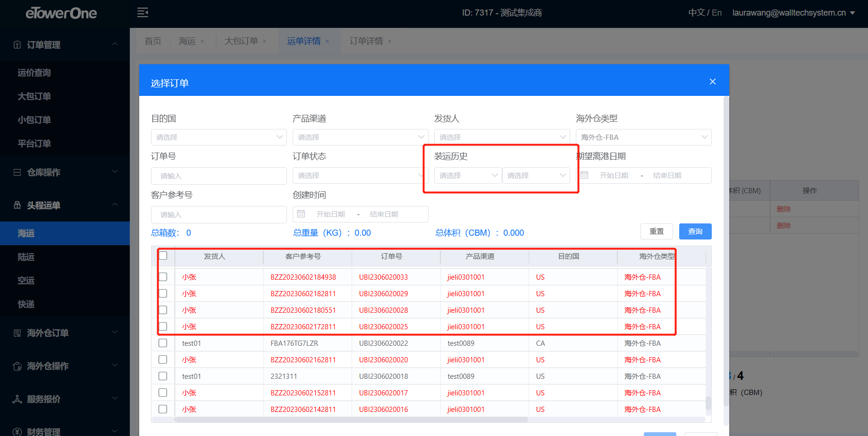Click calendar icon in 期望离港日期 field
The image size is (868, 436).
pyautogui.click(x=584, y=175)
